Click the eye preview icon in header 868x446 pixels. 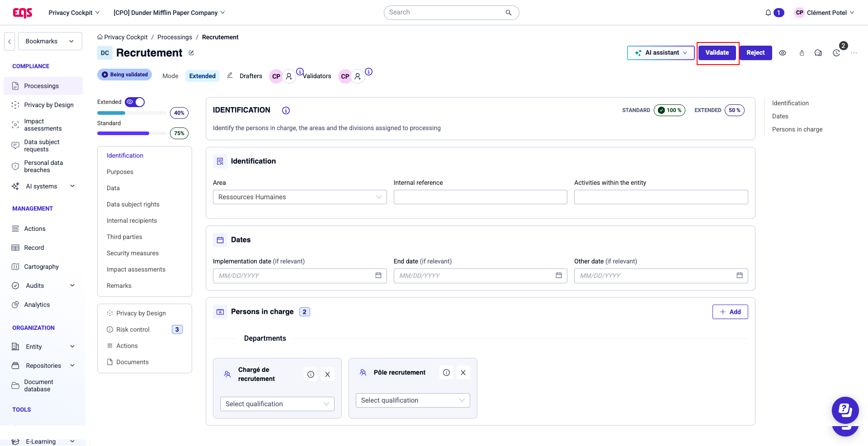pos(783,53)
